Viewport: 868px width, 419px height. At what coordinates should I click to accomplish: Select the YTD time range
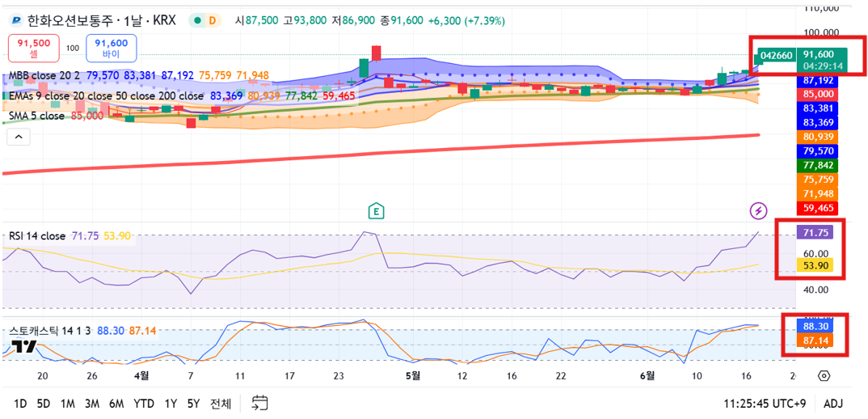pyautogui.click(x=144, y=404)
